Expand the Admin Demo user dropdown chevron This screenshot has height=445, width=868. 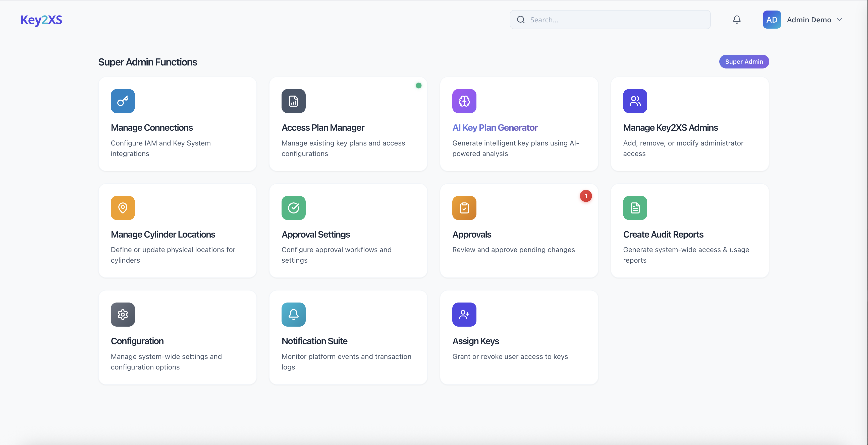point(839,20)
